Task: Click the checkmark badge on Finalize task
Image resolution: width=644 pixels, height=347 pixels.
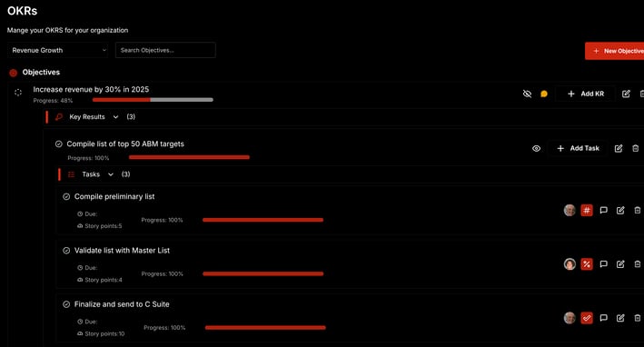Action: point(587,318)
